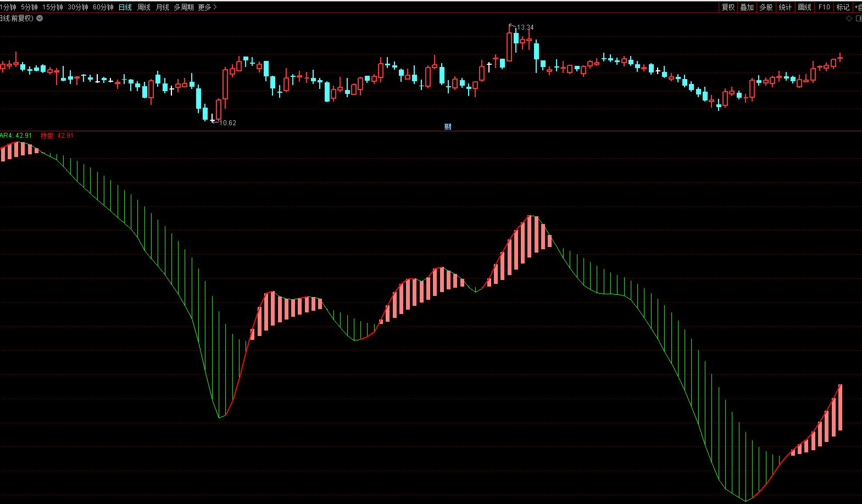Switch to the 60分钟 timeframe
862x504 pixels.
[x=103, y=7]
